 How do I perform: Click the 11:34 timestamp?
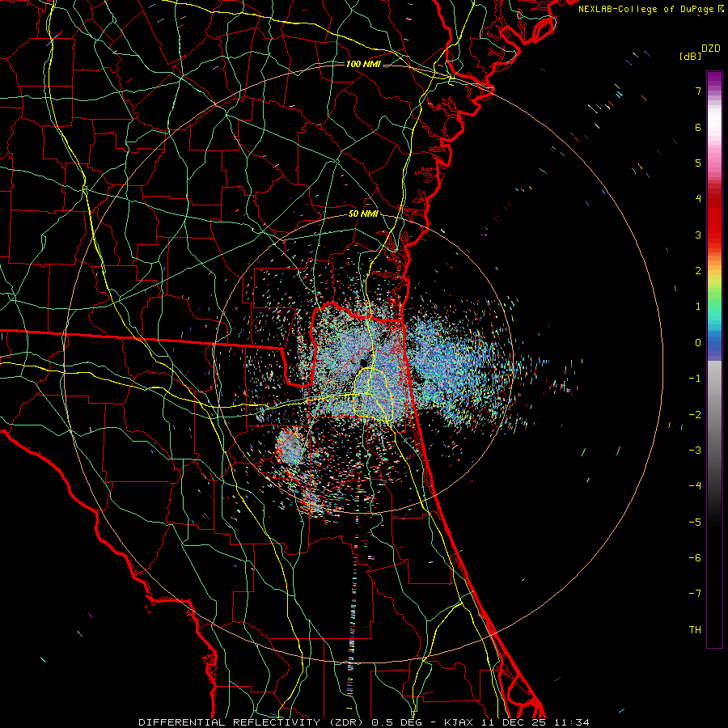(573, 722)
